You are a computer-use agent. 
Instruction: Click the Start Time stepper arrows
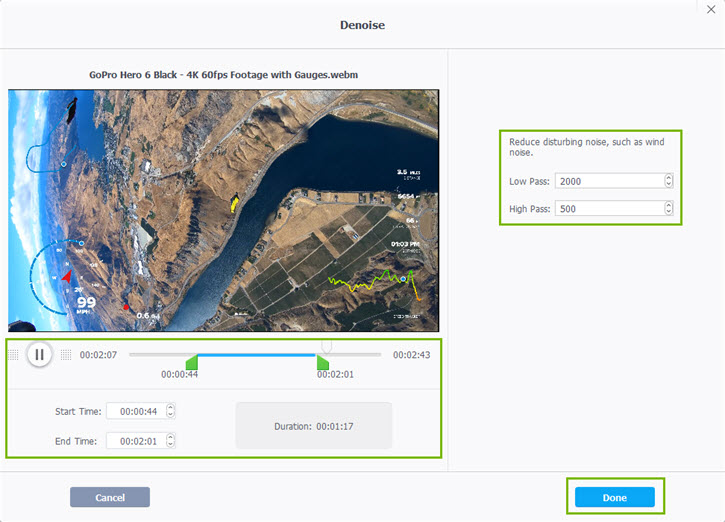click(170, 411)
